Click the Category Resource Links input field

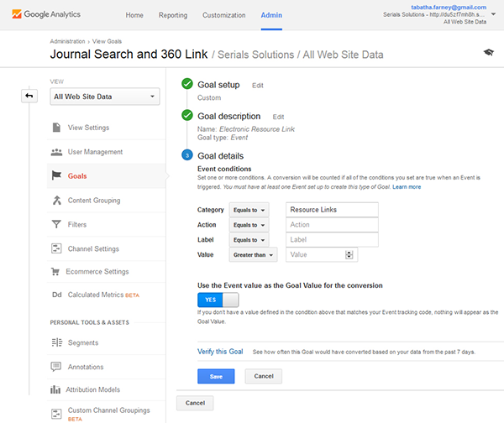[332, 210]
